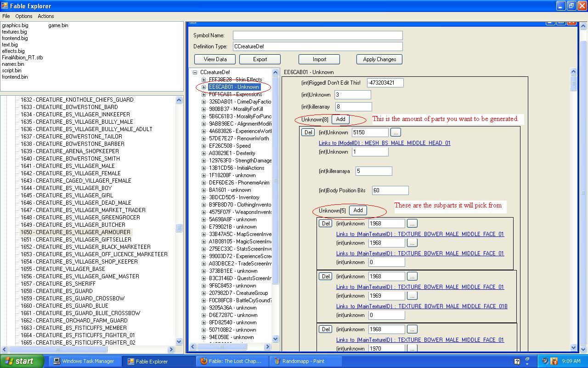
Task: Click Del button for the 5150 entry
Action: click(308, 132)
